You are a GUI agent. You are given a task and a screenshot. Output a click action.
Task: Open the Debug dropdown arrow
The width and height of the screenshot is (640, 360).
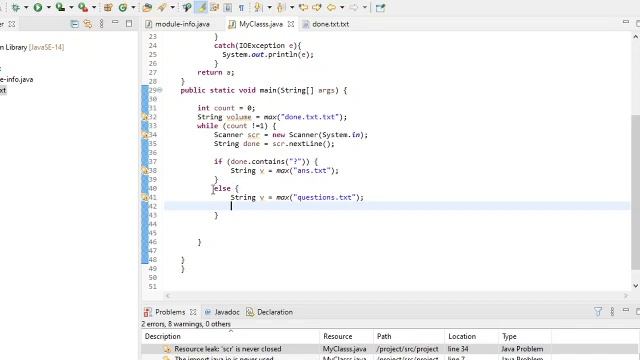pos(26,7)
